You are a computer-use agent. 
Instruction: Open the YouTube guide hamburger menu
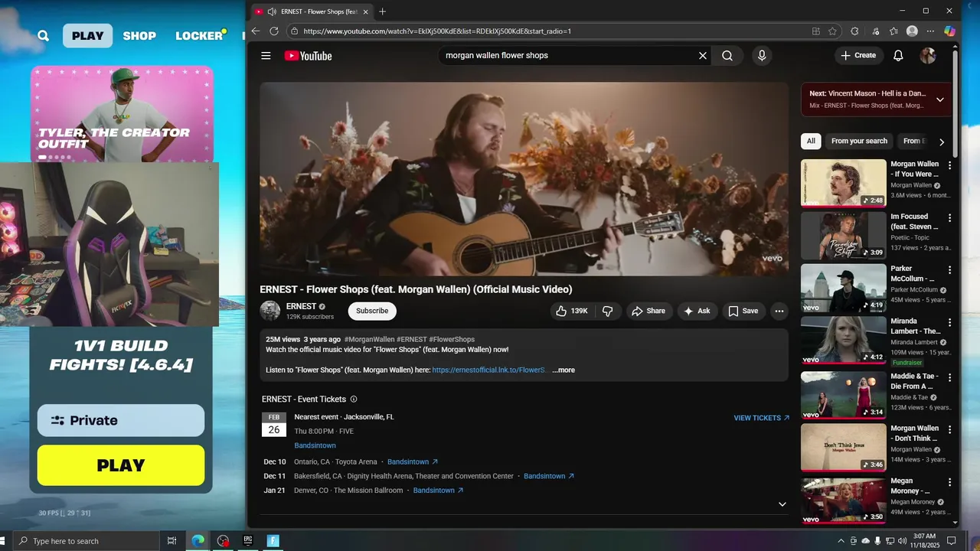coord(266,56)
